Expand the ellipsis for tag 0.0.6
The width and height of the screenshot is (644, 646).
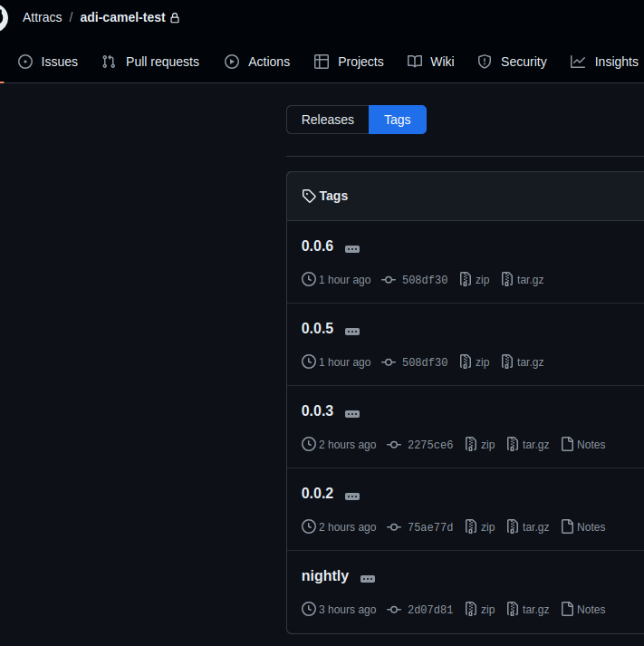352,249
